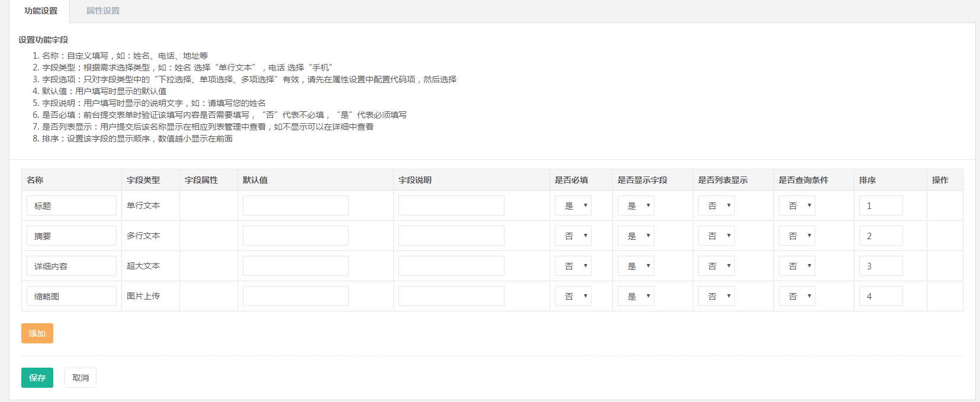
Task: Expand 是否显示字段 dropdown for 详细内容 row
Action: tap(636, 266)
